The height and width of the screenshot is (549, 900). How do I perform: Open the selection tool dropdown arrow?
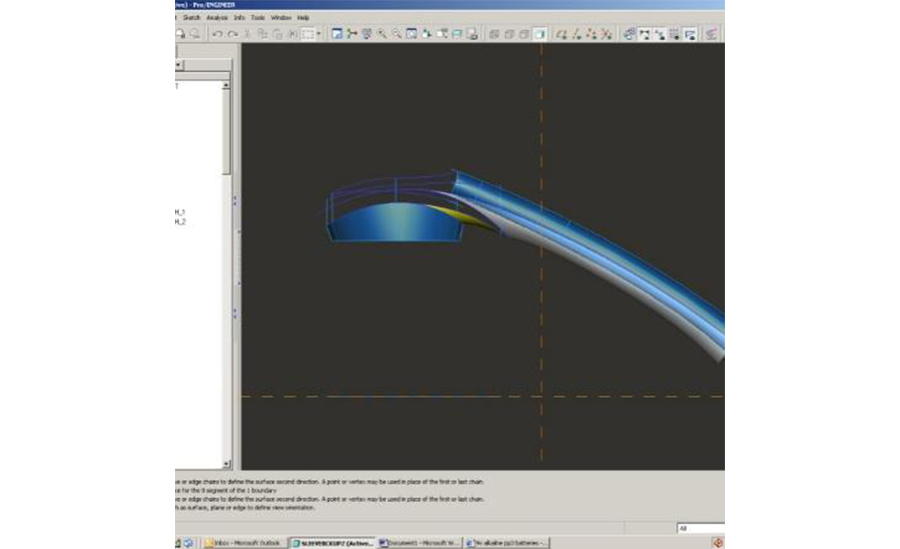click(319, 34)
